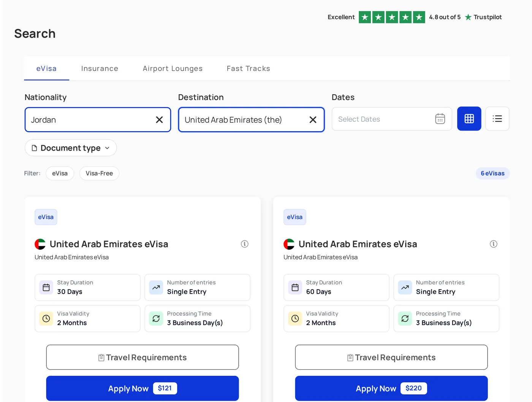Click Visa Validity clock icon on $220 card
The width and height of the screenshot is (532, 402).
(x=295, y=319)
